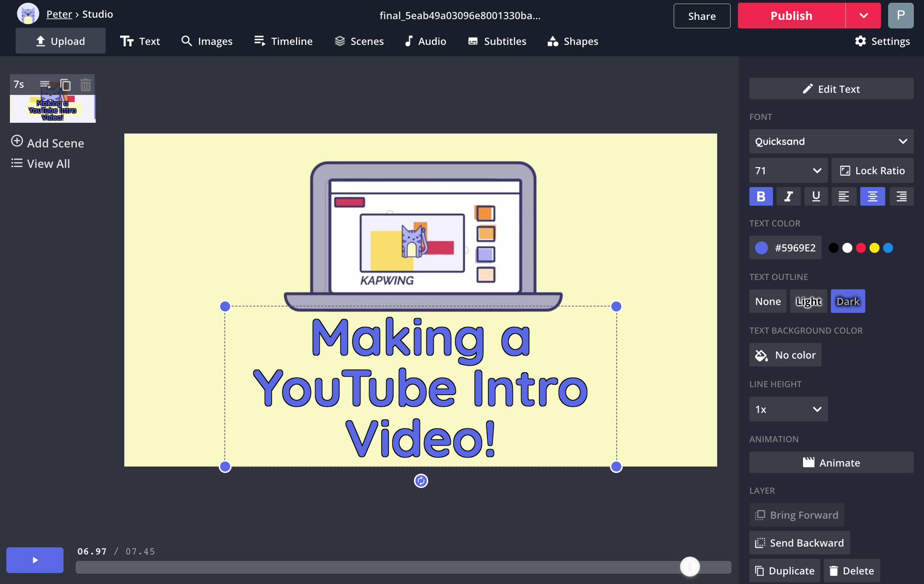
Task: Click the trash icon on scene thumbnail
Action: coord(85,85)
